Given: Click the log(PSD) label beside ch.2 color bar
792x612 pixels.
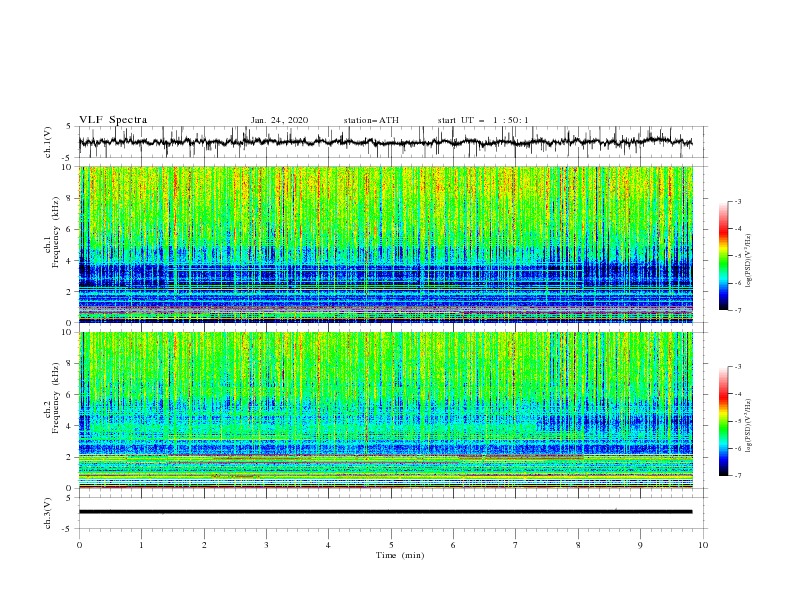Looking at the screenshot, I should [x=749, y=425].
